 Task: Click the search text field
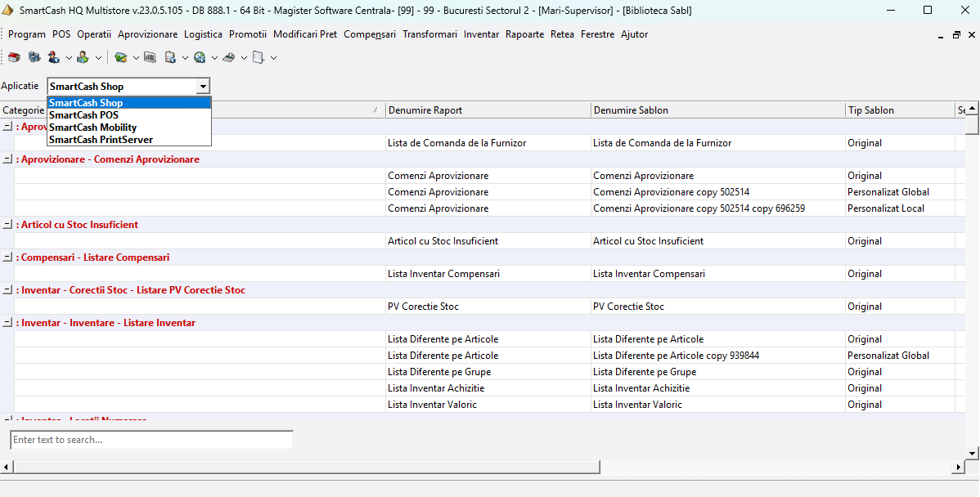click(152, 440)
